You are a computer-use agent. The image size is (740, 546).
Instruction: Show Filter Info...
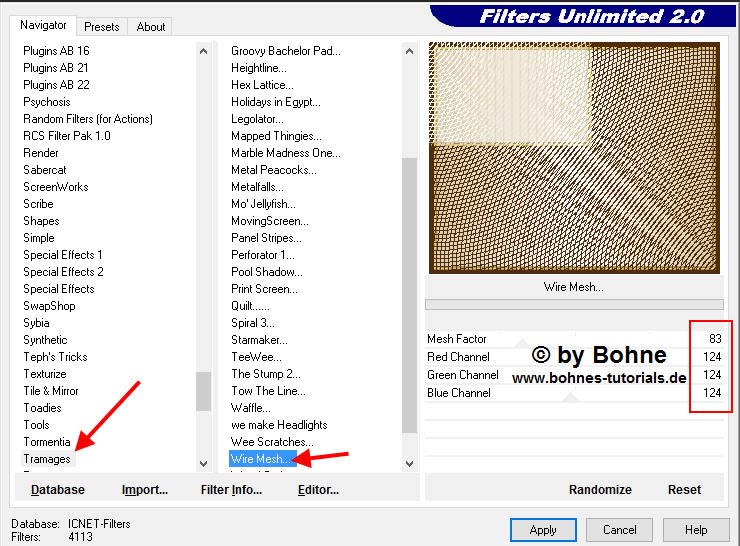tap(231, 490)
